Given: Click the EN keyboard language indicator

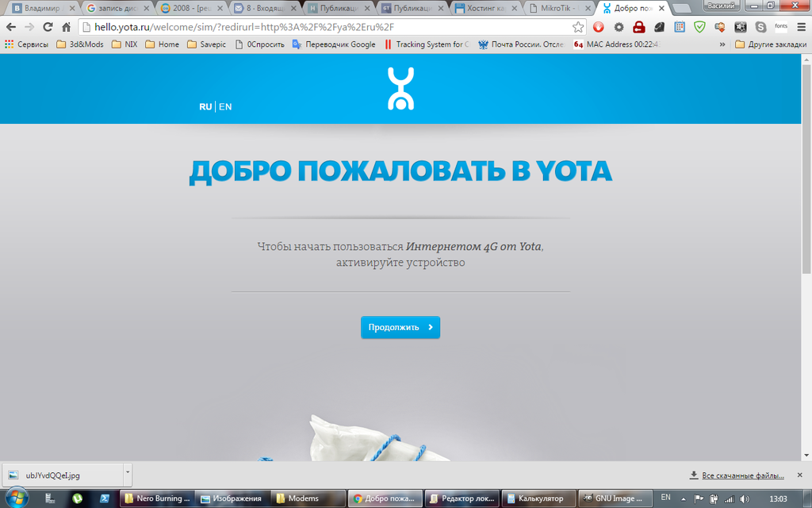Looking at the screenshot, I should [665, 498].
